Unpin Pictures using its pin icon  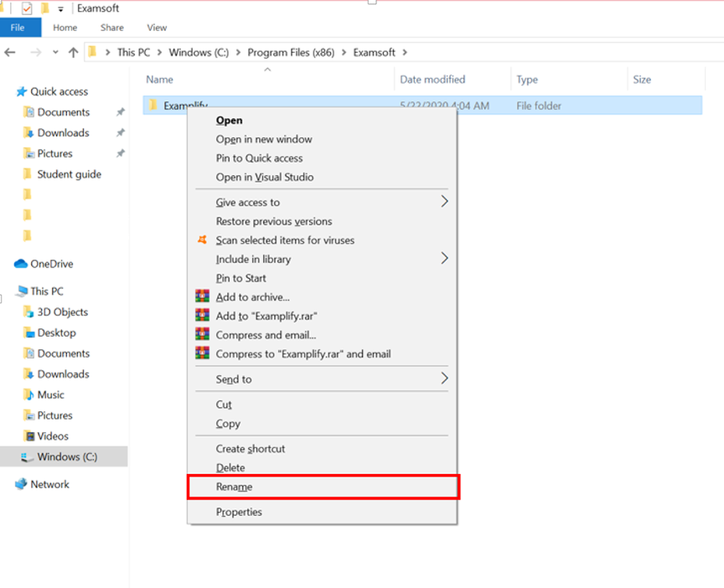pyautogui.click(x=121, y=153)
